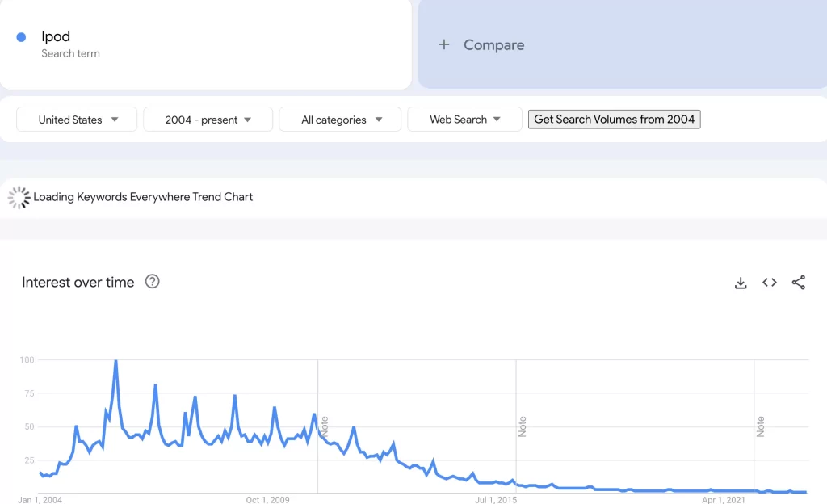Click the loading spinner for Trend Chart
The image size is (827, 504).
[19, 197]
